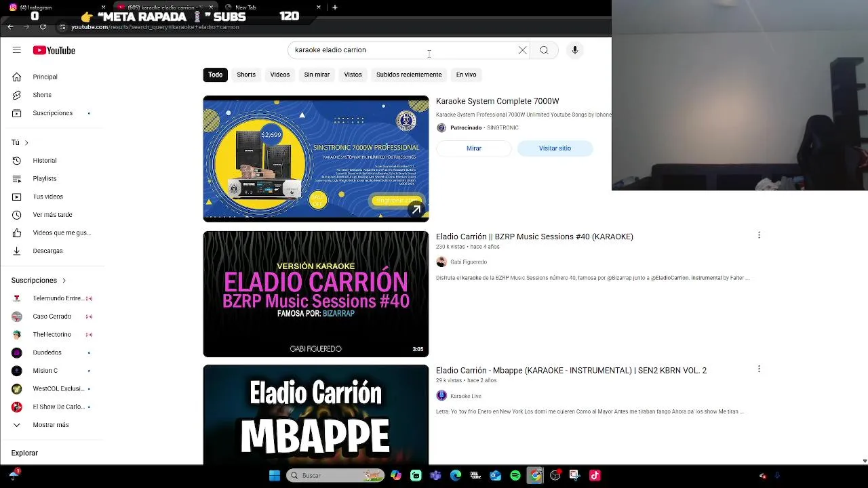The image size is (868, 488).
Task: Open Outlook from the taskbar
Action: [x=496, y=475]
